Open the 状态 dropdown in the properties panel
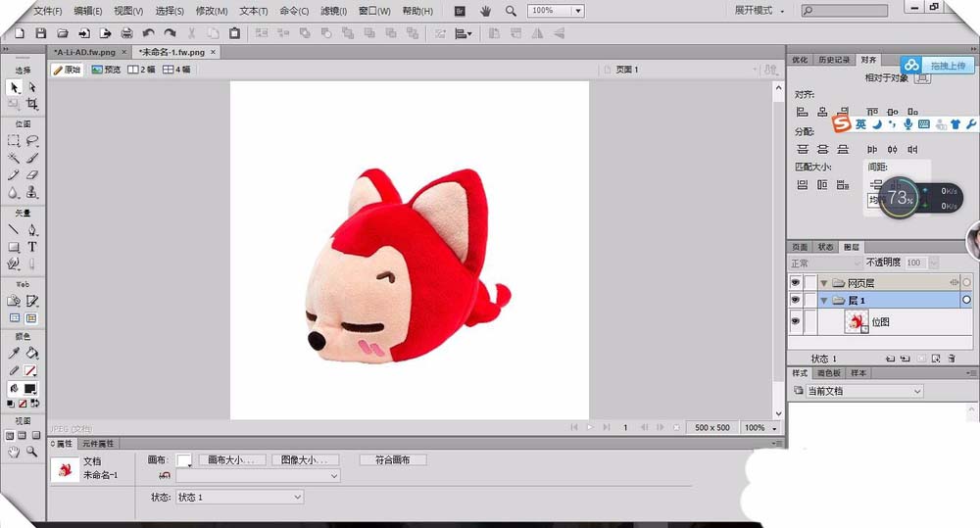 (x=239, y=498)
